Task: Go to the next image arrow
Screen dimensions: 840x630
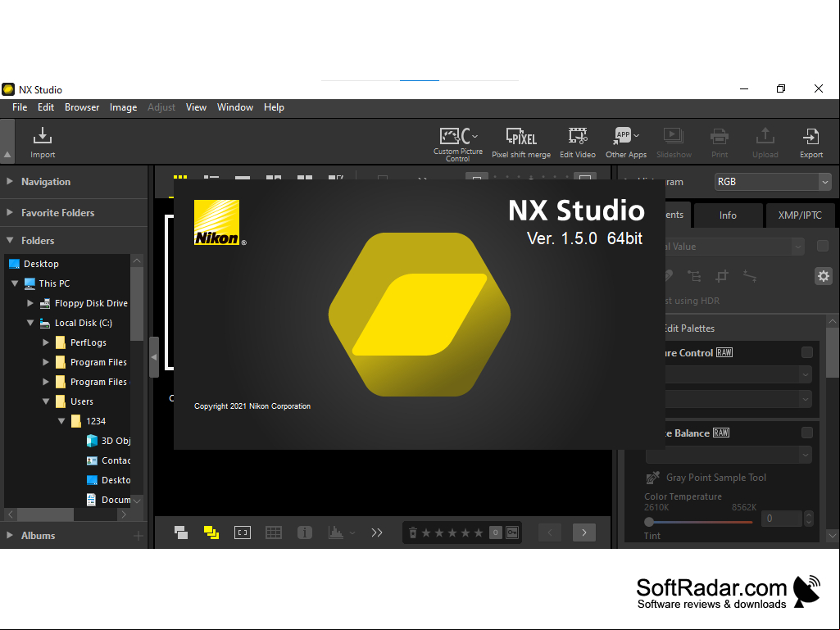Action: [584, 533]
